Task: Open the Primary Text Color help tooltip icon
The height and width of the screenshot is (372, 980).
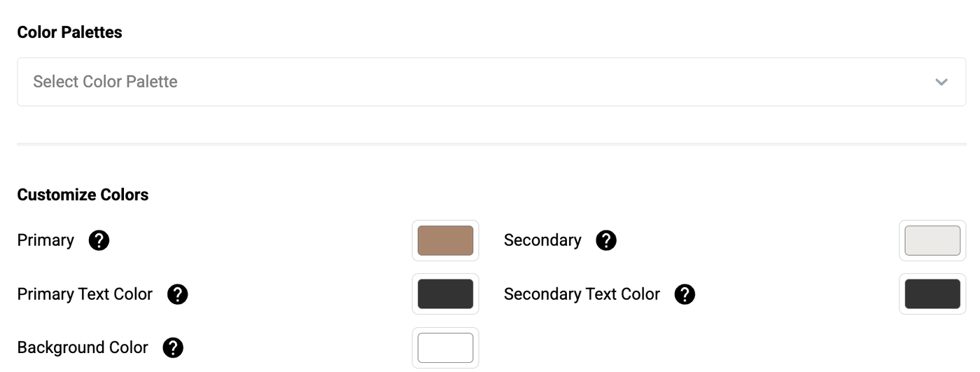Action: (x=178, y=295)
